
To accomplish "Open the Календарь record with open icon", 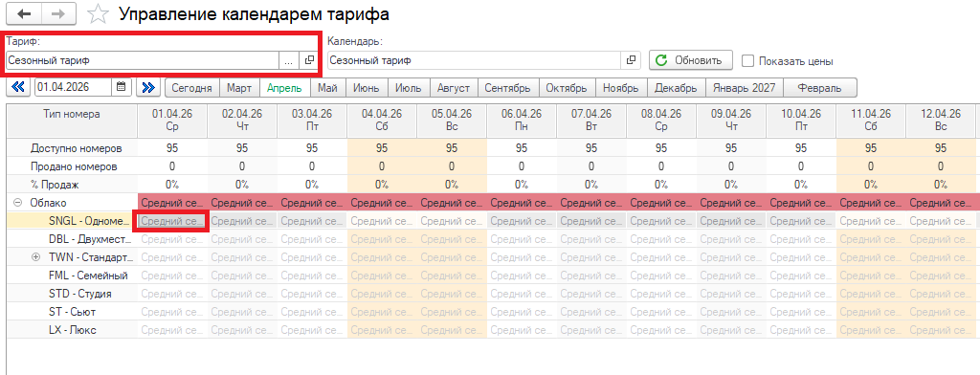I will 631,60.
